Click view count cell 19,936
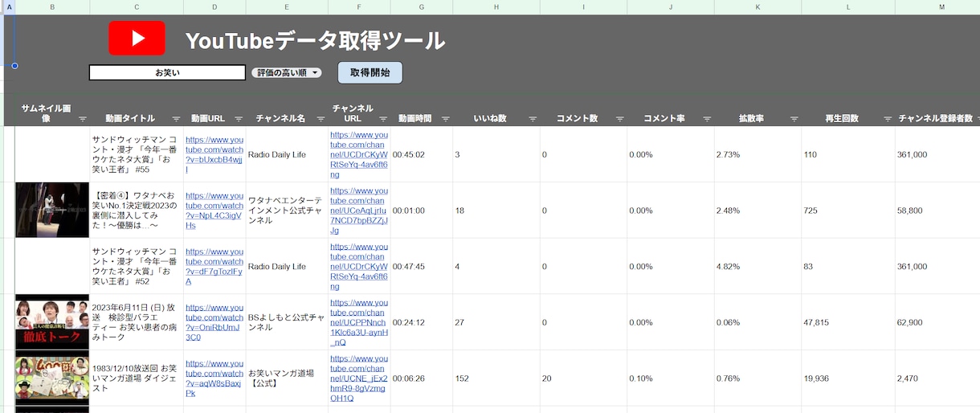 [847, 378]
